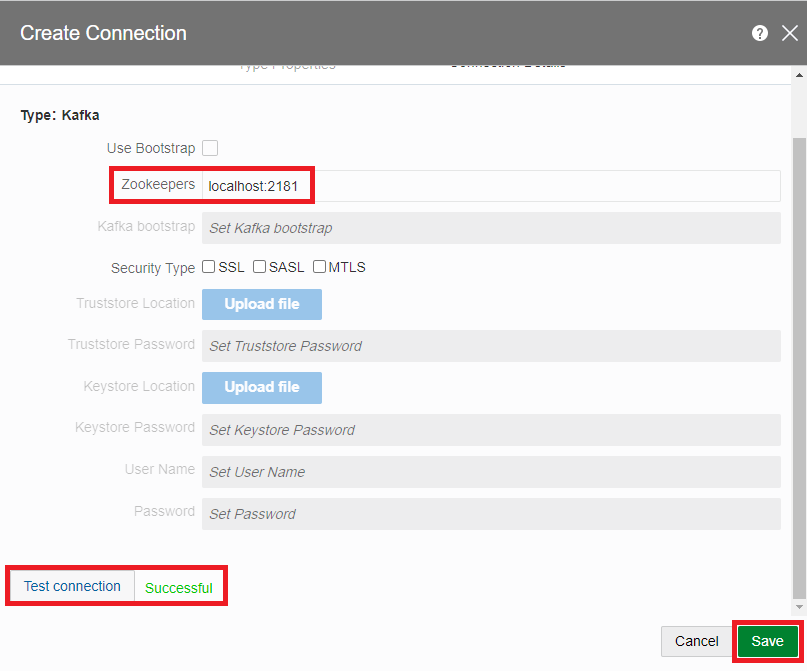
Task: Cancel the connection creation
Action: click(696, 641)
